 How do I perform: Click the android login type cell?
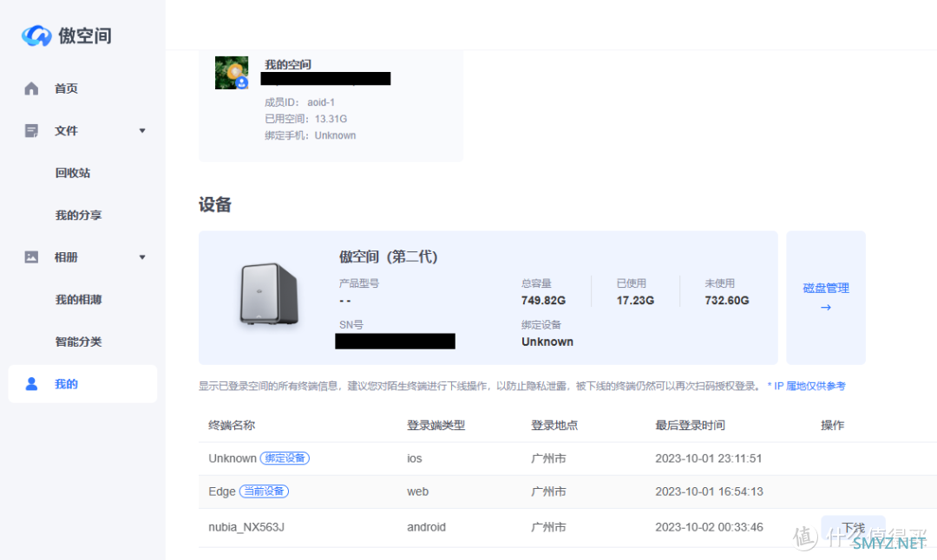pyautogui.click(x=427, y=527)
